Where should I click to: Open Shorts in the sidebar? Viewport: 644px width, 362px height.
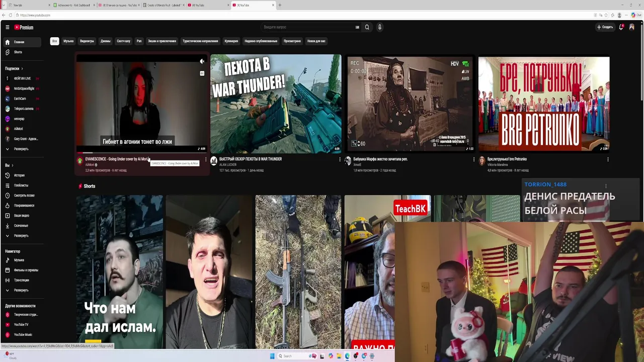(21, 52)
